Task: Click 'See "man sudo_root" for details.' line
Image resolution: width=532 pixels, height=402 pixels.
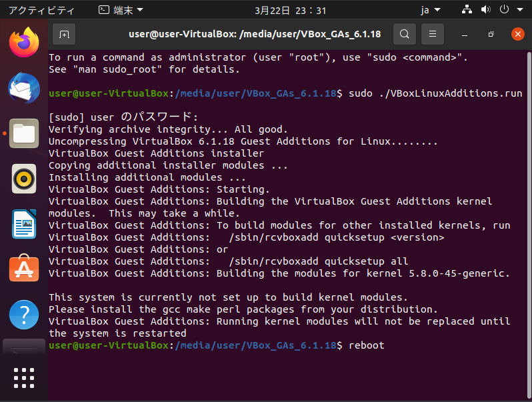Action: [x=144, y=69]
